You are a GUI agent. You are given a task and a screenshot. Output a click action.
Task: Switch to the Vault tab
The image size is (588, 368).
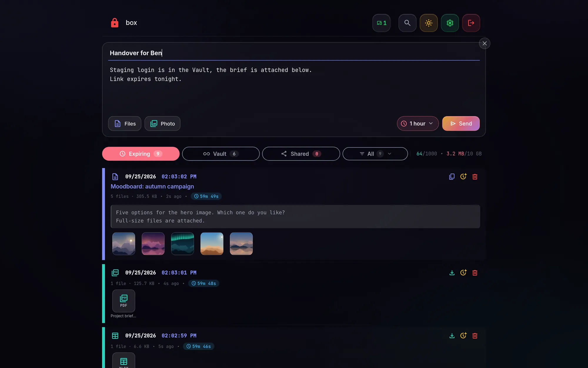(x=221, y=154)
